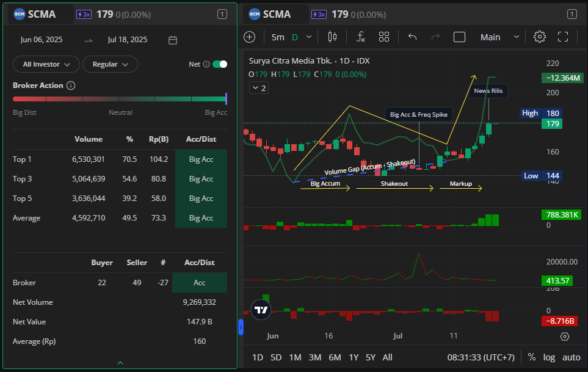The image size is (588, 372).
Task: Click the TradingView logo on chart
Action: point(261,310)
